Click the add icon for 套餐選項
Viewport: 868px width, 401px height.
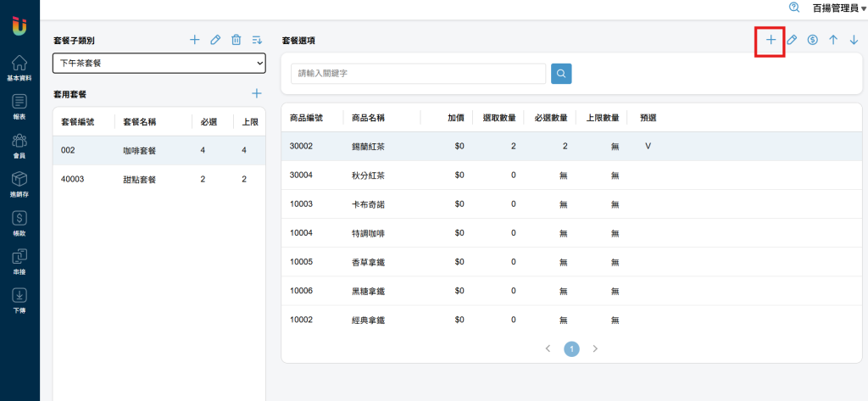tap(770, 40)
